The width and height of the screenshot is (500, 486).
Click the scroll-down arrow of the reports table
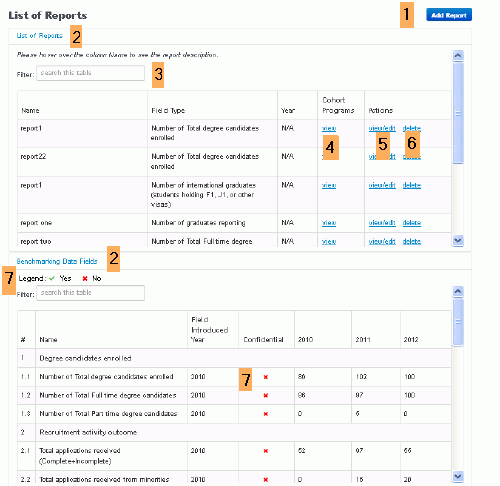tap(458, 240)
